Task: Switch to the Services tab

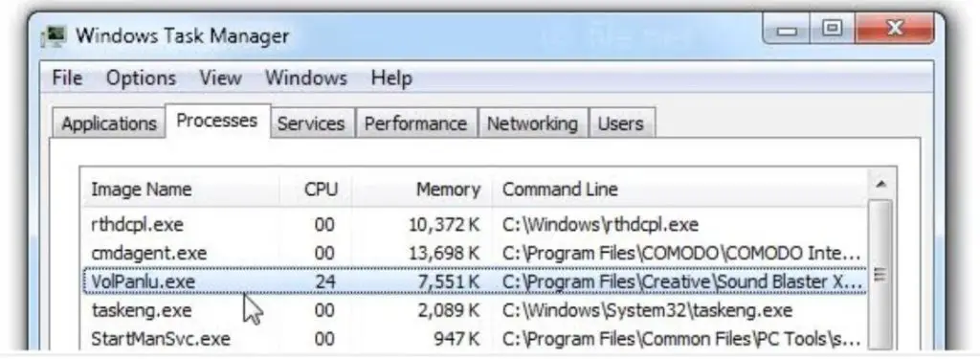Action: click(x=311, y=123)
